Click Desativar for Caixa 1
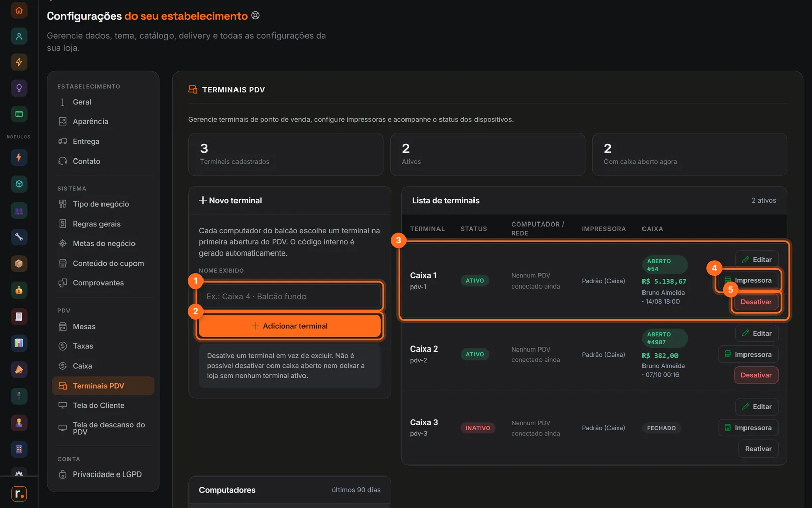Viewport: 812px width, 508px height. point(756,302)
